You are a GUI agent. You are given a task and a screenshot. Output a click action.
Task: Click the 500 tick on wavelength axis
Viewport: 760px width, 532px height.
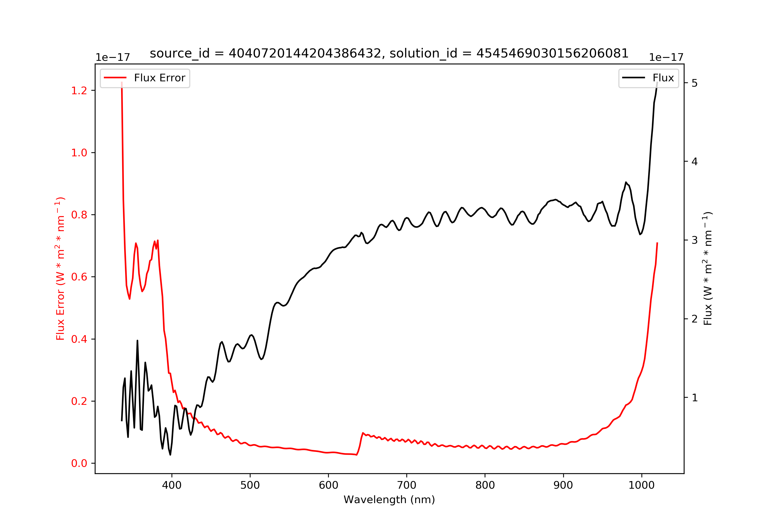click(250, 485)
